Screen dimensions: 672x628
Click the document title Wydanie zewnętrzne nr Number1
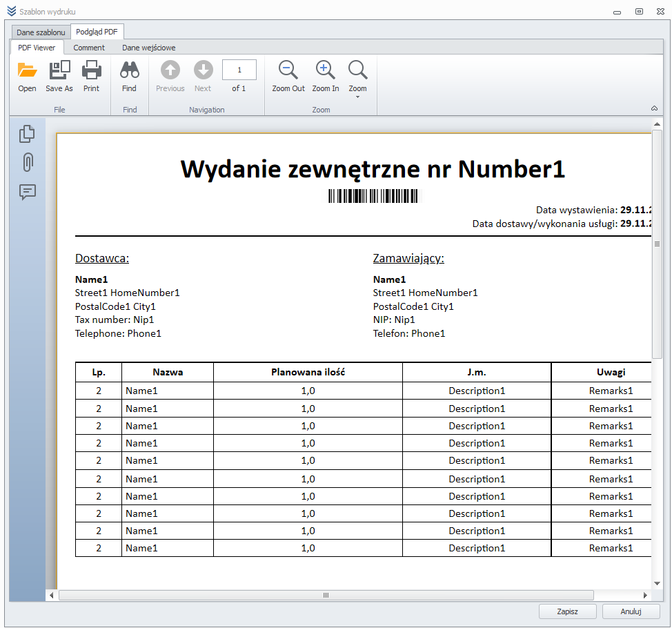373,169
